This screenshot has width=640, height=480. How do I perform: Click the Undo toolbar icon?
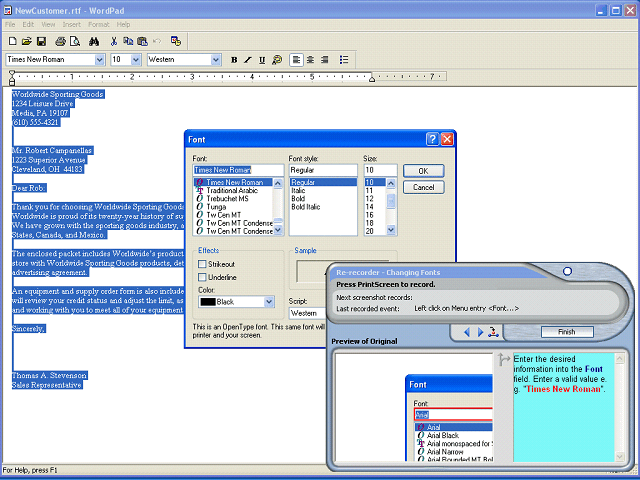click(x=157, y=41)
